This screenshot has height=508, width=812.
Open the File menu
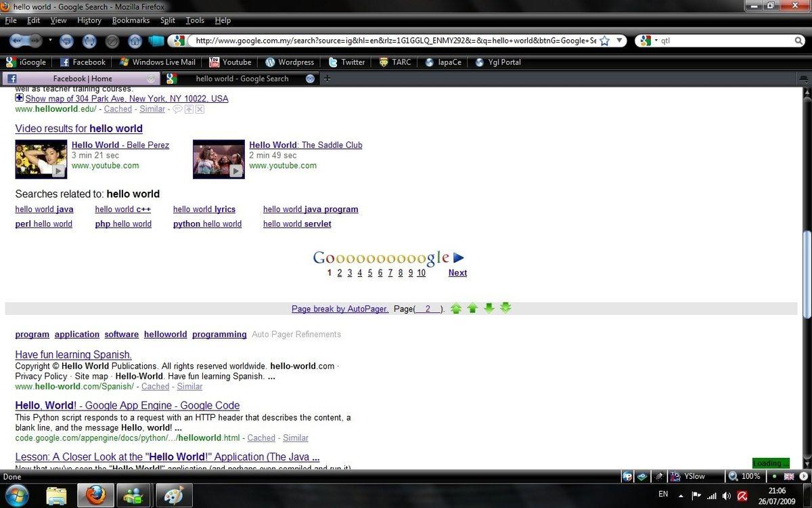point(11,20)
